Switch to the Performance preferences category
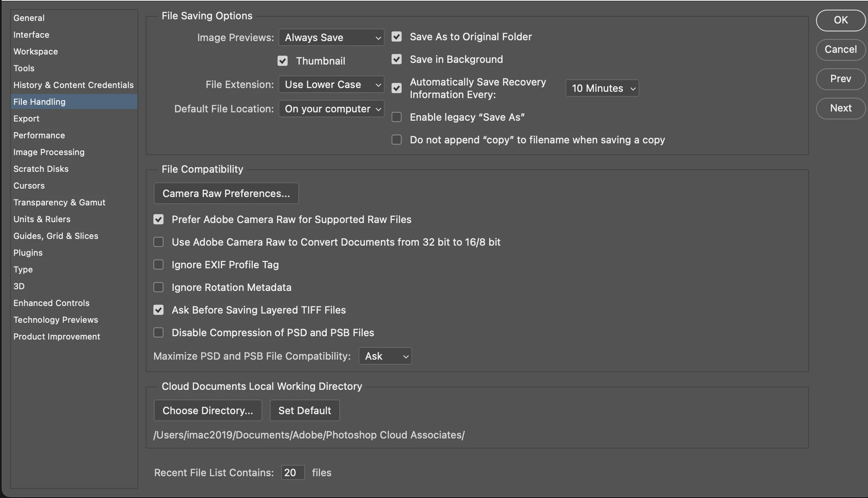 tap(39, 135)
